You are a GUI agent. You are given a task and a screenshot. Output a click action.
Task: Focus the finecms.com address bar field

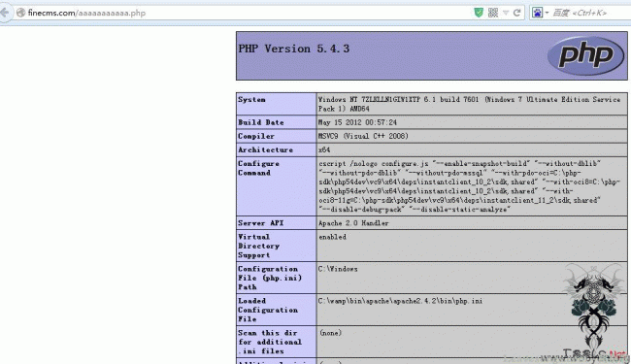(242, 13)
